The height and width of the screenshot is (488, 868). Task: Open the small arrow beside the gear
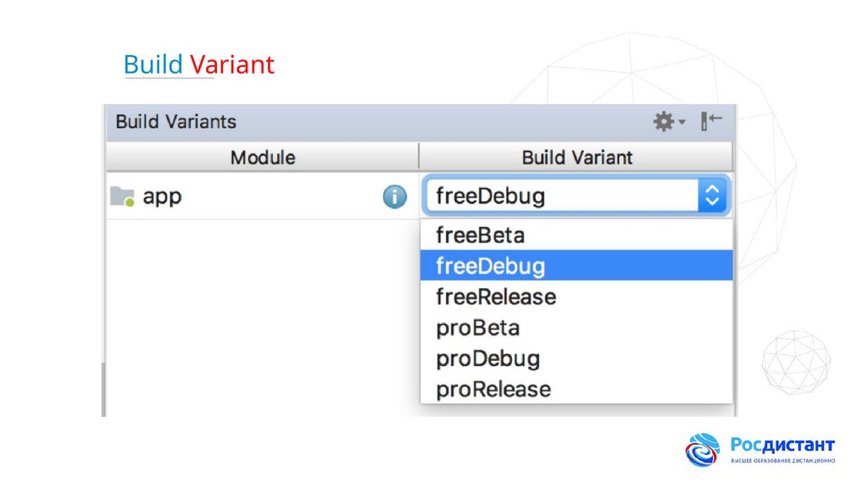[x=682, y=124]
